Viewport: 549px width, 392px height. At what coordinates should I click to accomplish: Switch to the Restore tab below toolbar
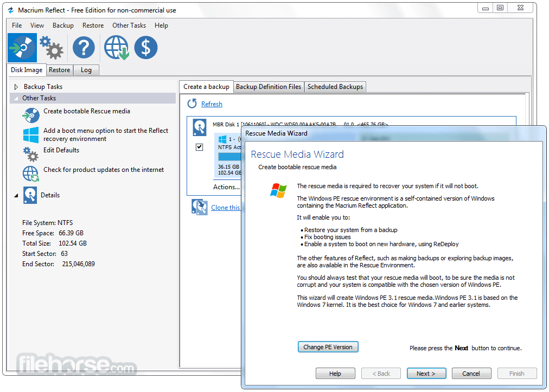60,70
